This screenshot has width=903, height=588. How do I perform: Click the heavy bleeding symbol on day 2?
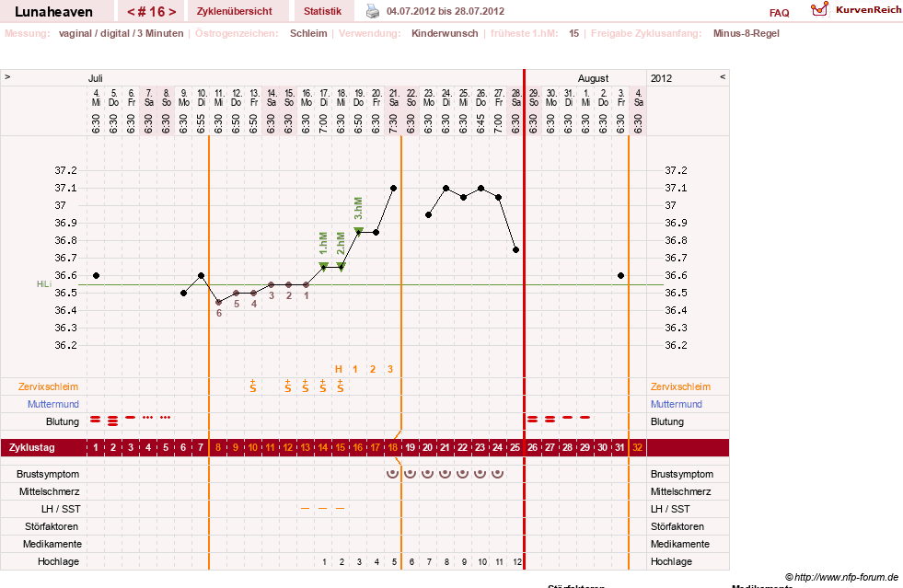(x=113, y=421)
